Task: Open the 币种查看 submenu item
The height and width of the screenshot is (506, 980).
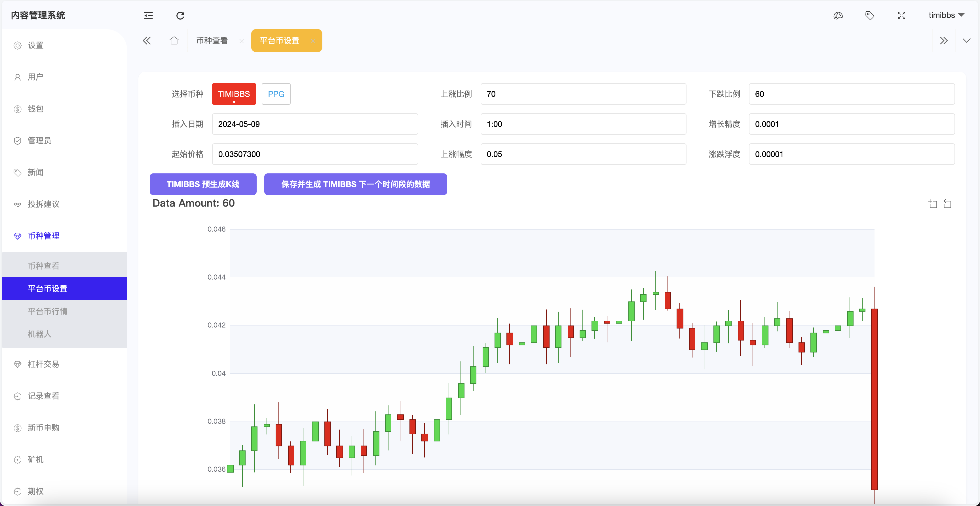Action: [x=65, y=266]
